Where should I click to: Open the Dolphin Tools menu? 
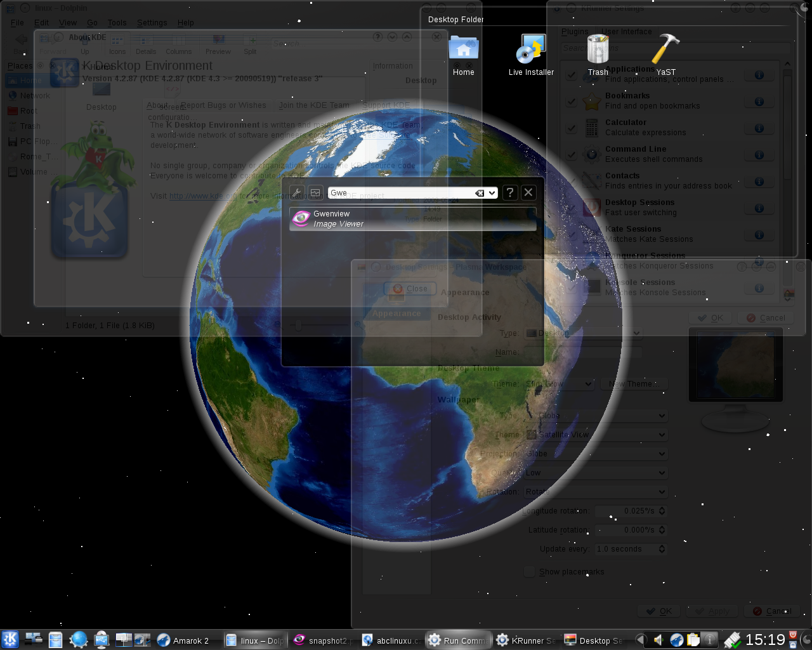tap(117, 23)
